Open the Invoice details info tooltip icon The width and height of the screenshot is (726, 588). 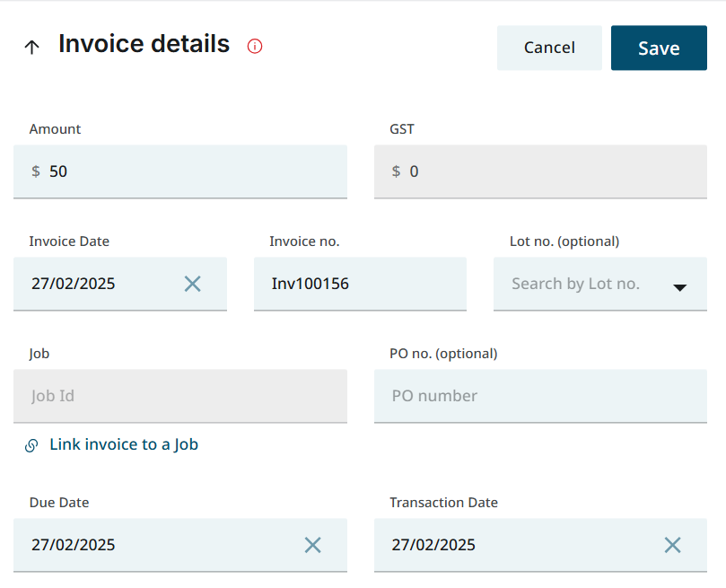click(x=254, y=46)
